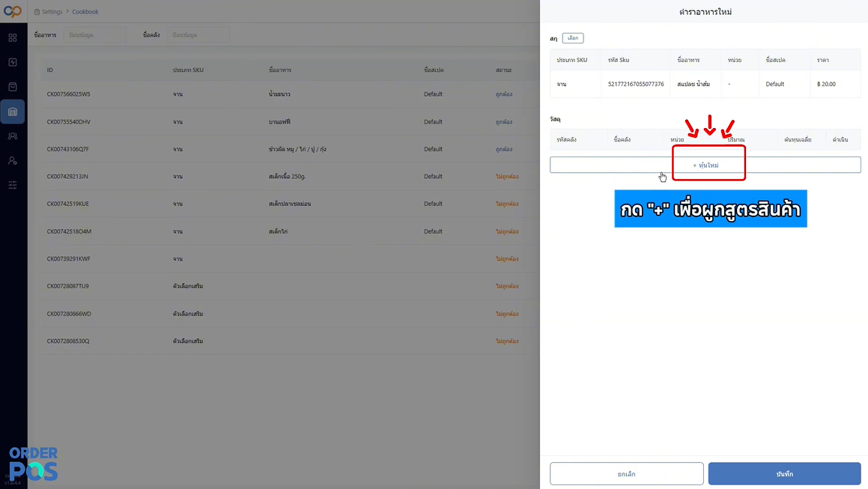Click SKU type of row CK00728087TU9
868x489 pixels.
[188, 286]
